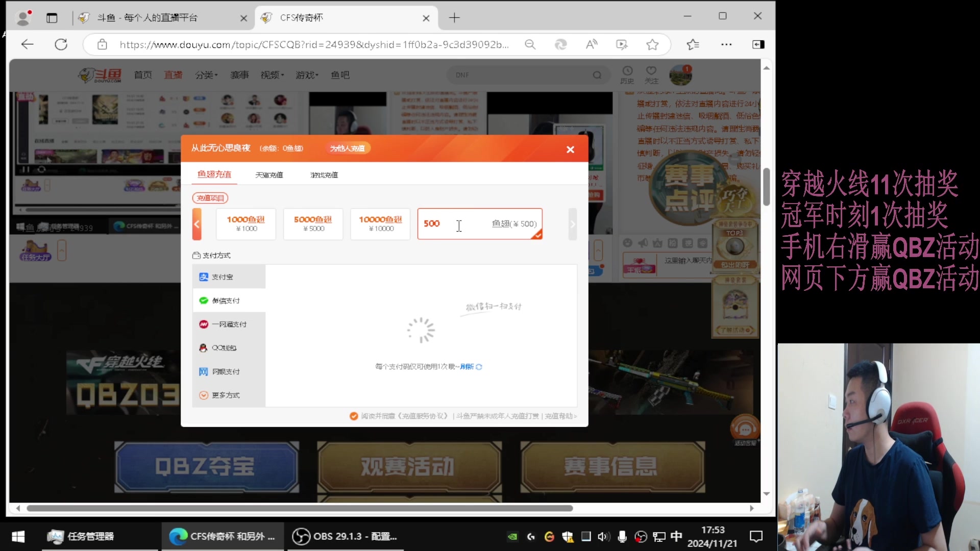Show next recharge amounts with right arrow
This screenshot has height=551, width=980.
(x=573, y=224)
